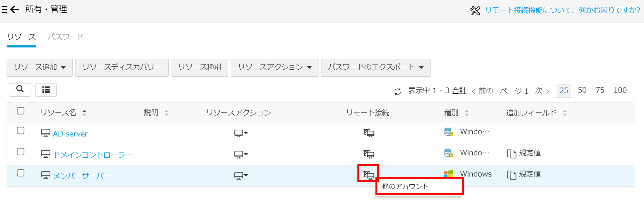
Task: Open the ドメインコントローラー resource link
Action: (92, 155)
